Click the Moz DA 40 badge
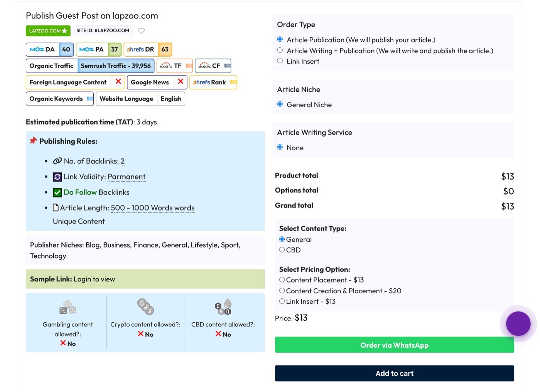Viewport: 540px width, 392px height. 50,49
